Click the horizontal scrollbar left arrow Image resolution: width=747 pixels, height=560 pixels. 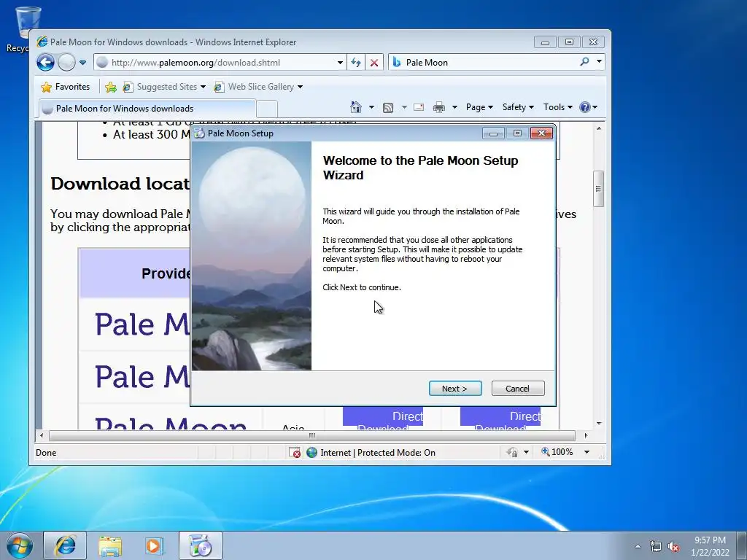point(42,435)
